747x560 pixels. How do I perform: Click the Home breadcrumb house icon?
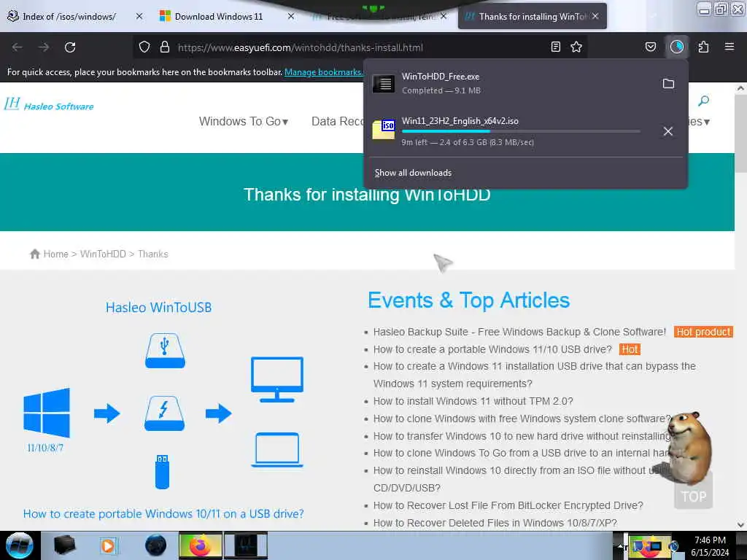[x=35, y=254]
